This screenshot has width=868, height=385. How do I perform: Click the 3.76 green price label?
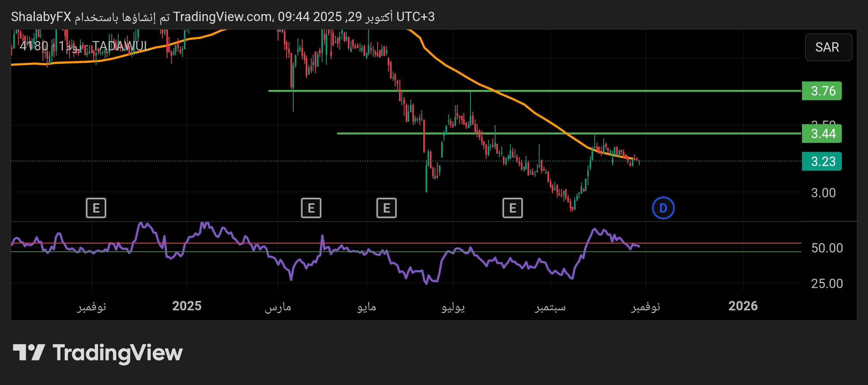point(822,91)
